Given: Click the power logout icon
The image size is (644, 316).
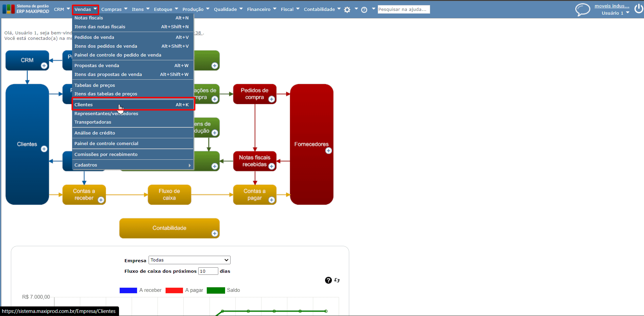Looking at the screenshot, I should pyautogui.click(x=639, y=9).
